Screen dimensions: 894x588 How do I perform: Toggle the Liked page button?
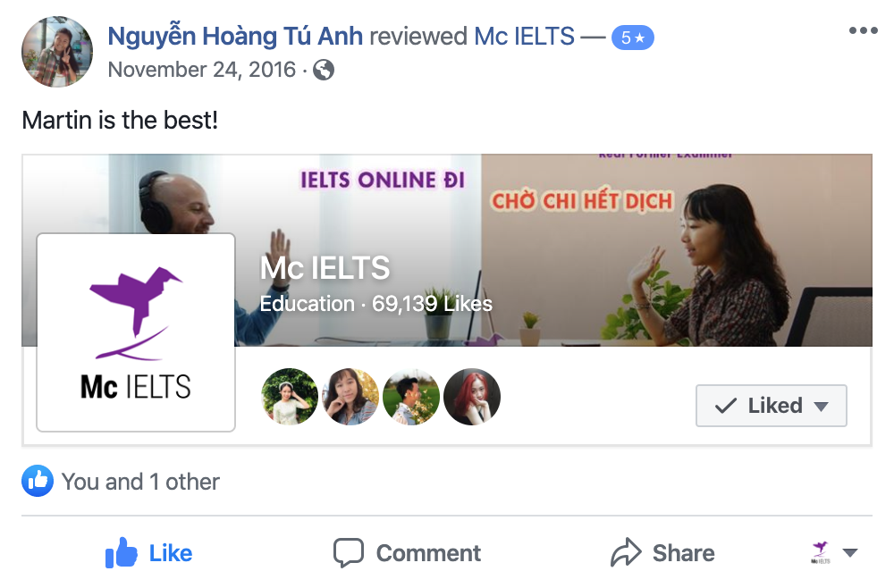click(771, 406)
